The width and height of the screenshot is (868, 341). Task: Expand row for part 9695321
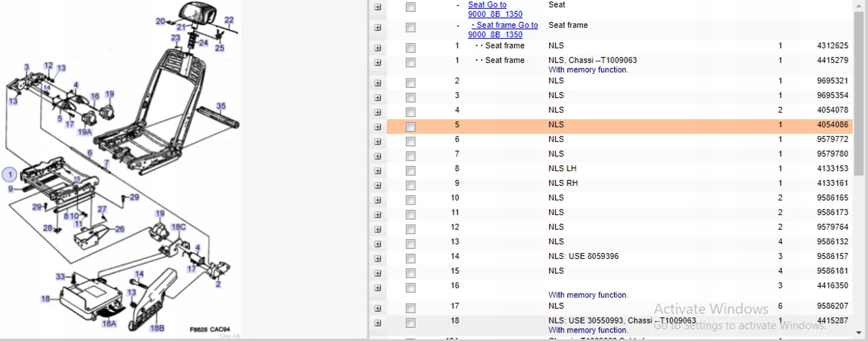pyautogui.click(x=378, y=83)
